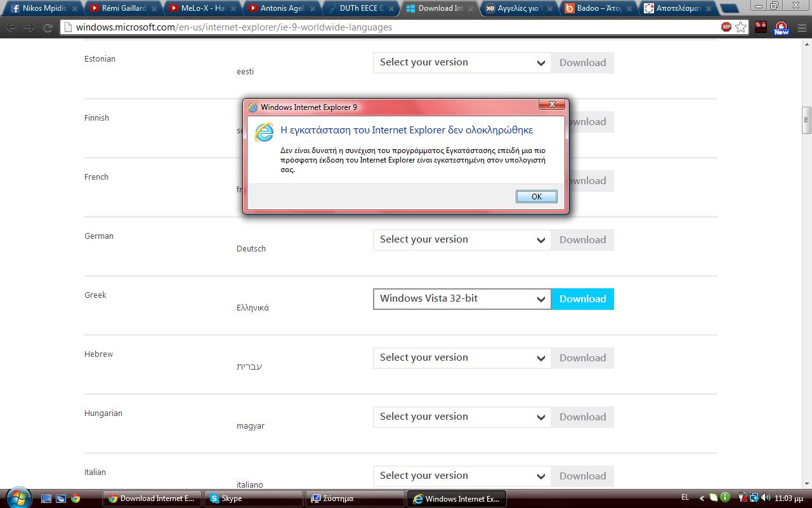812x508 pixels.
Task: Open the Hungarian version selector
Action: 462,417
